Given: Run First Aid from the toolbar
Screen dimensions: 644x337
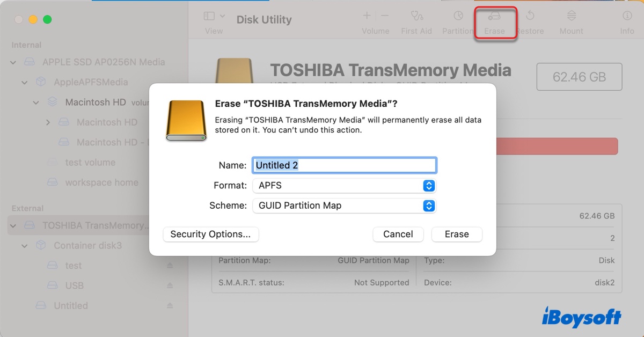Looking at the screenshot, I should click(x=416, y=21).
